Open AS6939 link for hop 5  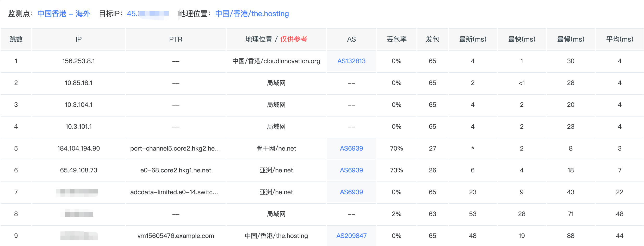tap(351, 148)
